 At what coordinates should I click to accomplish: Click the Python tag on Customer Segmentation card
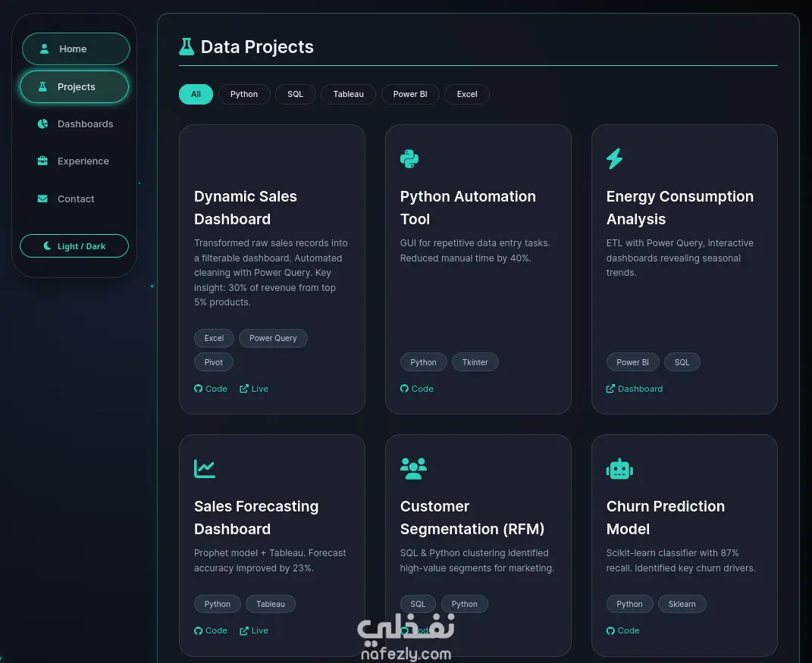465,604
